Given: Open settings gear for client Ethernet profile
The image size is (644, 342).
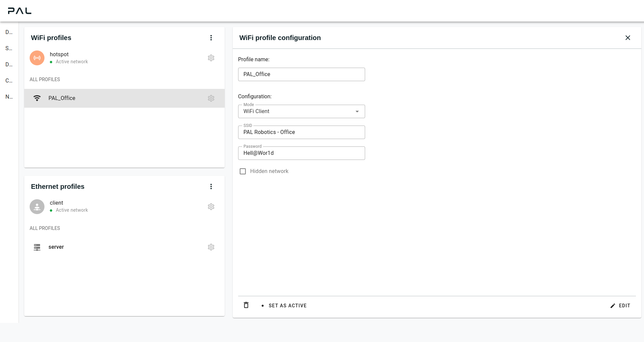Looking at the screenshot, I should coord(211,207).
